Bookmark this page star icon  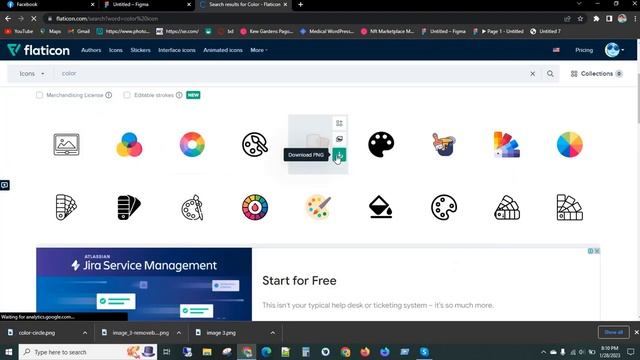click(x=580, y=19)
